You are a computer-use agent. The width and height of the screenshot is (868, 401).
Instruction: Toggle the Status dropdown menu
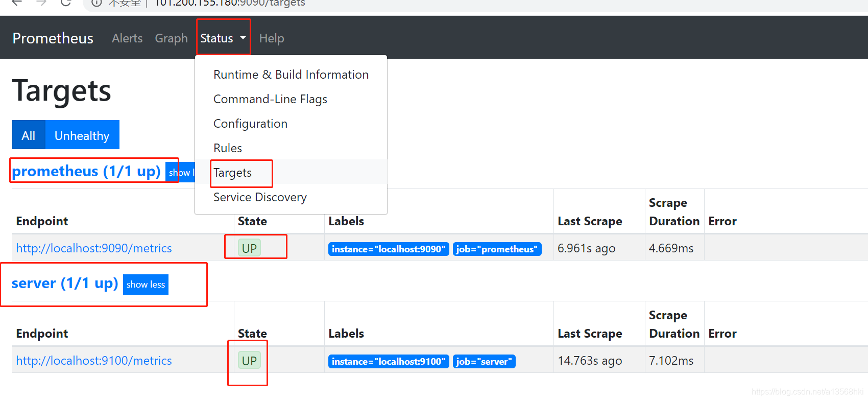pos(223,38)
